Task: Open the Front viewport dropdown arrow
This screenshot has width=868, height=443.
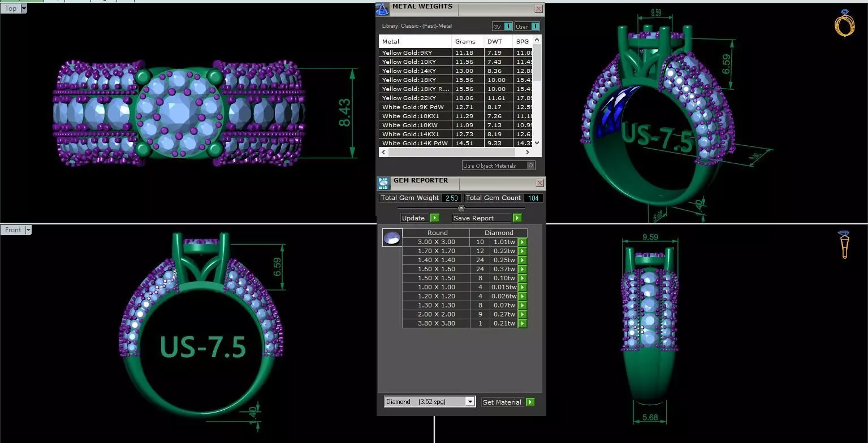Action: [x=28, y=230]
